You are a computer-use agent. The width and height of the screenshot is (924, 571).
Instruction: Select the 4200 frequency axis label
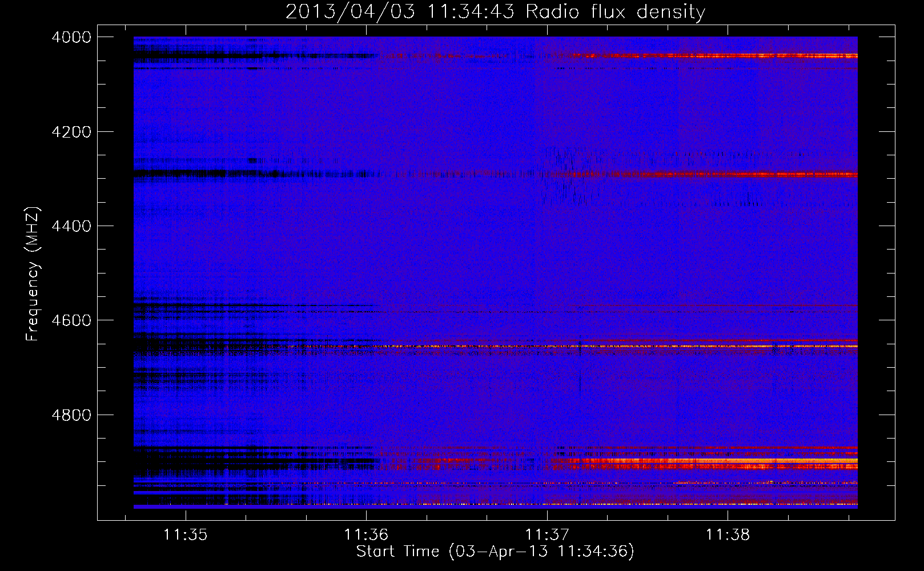pos(71,132)
